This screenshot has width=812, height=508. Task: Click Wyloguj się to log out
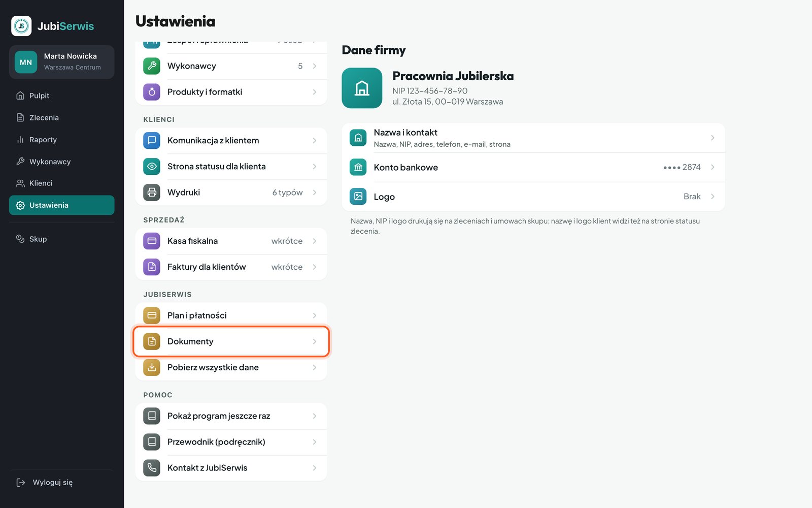[x=61, y=482]
